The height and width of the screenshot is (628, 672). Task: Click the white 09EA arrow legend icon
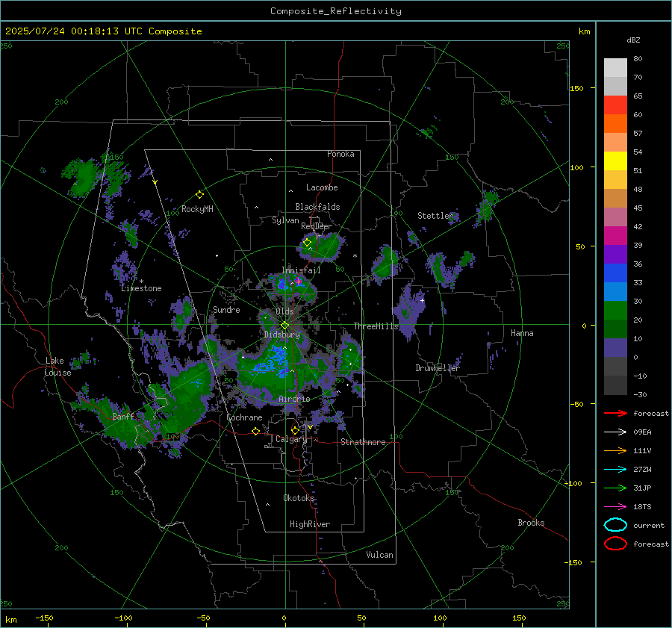coord(615,432)
